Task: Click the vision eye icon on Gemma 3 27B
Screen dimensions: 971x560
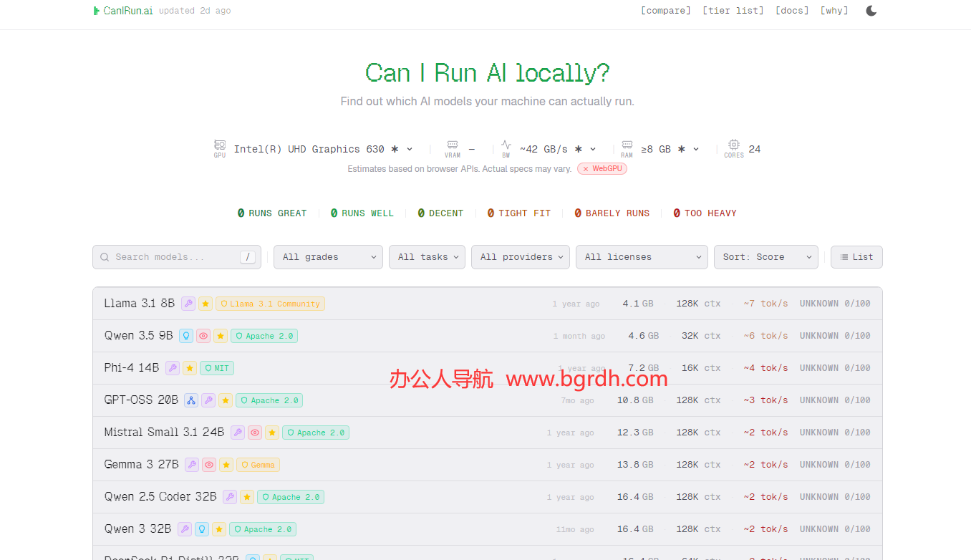Action: pyautogui.click(x=209, y=465)
